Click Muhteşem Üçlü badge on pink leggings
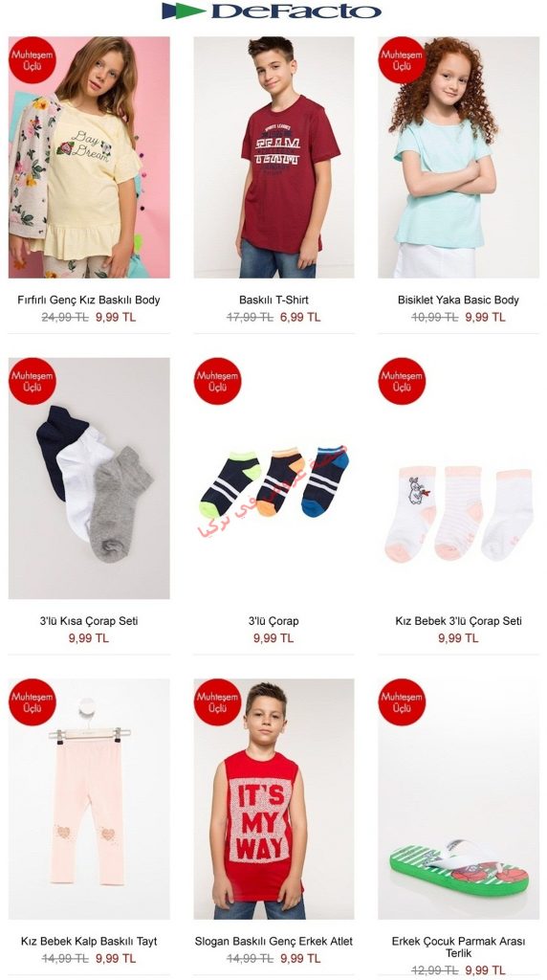Viewport: 547px width, 980px height. (33, 702)
